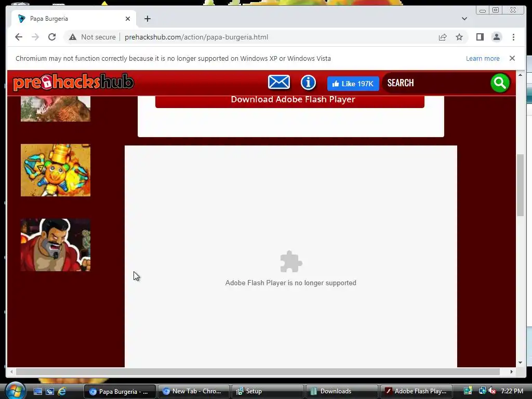Open a new tab with plus button

[x=147, y=19]
